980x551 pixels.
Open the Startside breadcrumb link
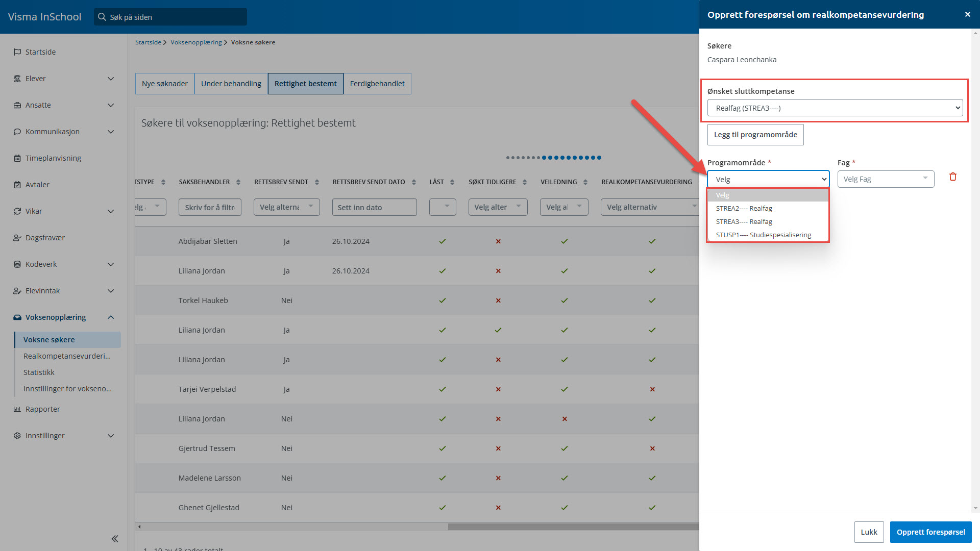(148, 42)
